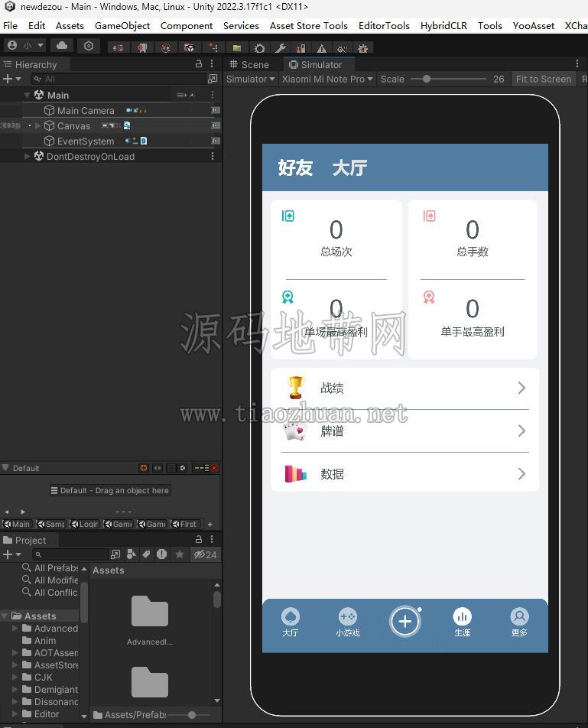588x728 pixels.
Task: Toggle the EventSystem row right-side icon
Action: [216, 141]
